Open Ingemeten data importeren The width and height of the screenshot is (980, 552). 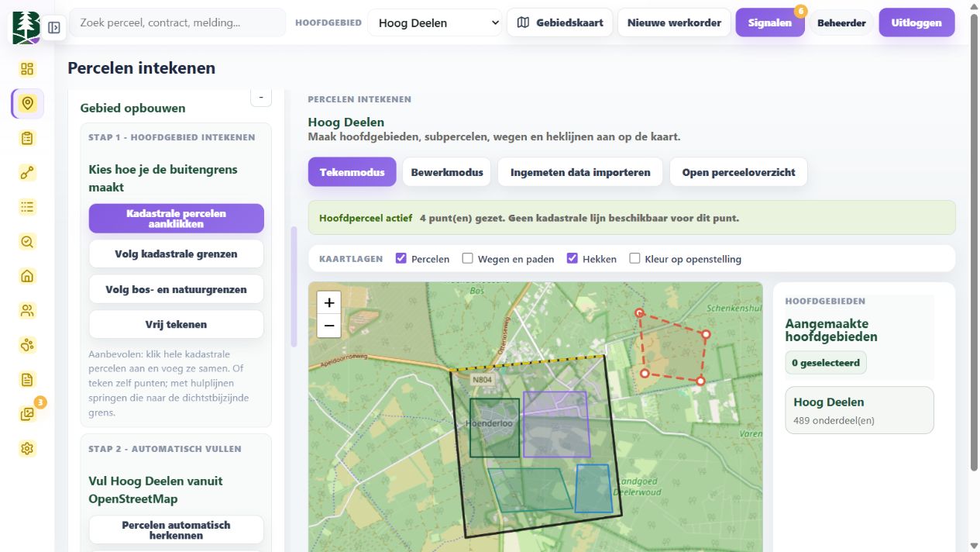pos(580,172)
